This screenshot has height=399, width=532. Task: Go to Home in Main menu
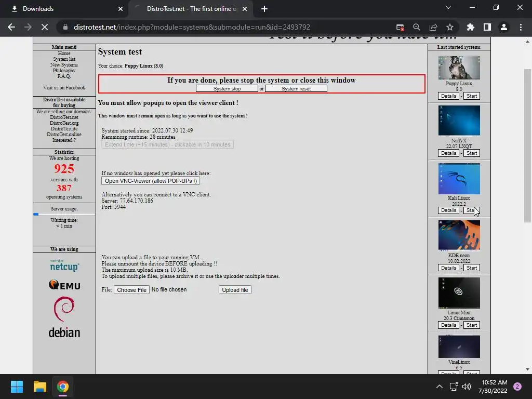pyautogui.click(x=64, y=54)
